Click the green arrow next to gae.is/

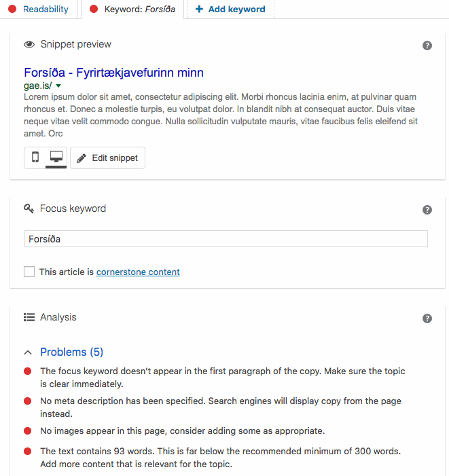tap(58, 86)
